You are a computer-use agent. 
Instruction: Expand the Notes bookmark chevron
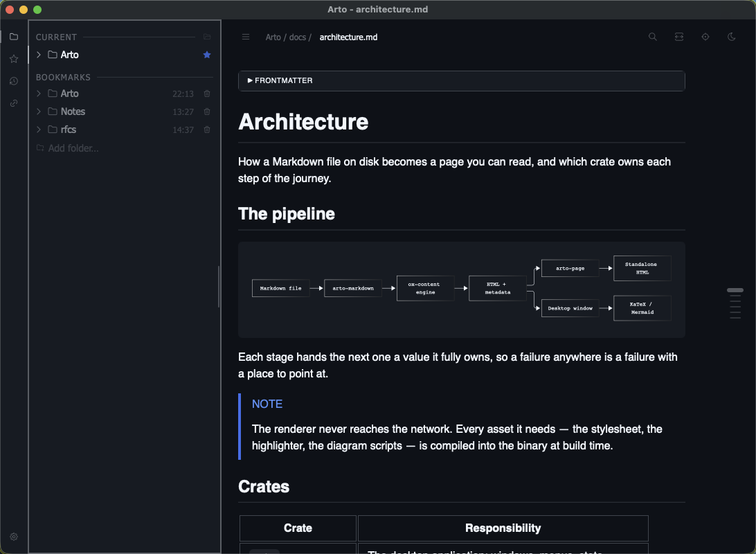39,112
